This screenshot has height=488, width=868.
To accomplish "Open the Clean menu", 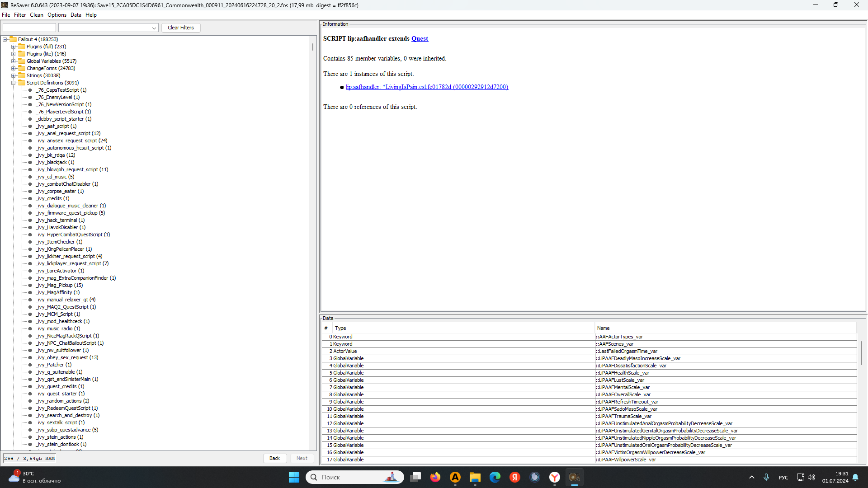I will click(x=37, y=15).
